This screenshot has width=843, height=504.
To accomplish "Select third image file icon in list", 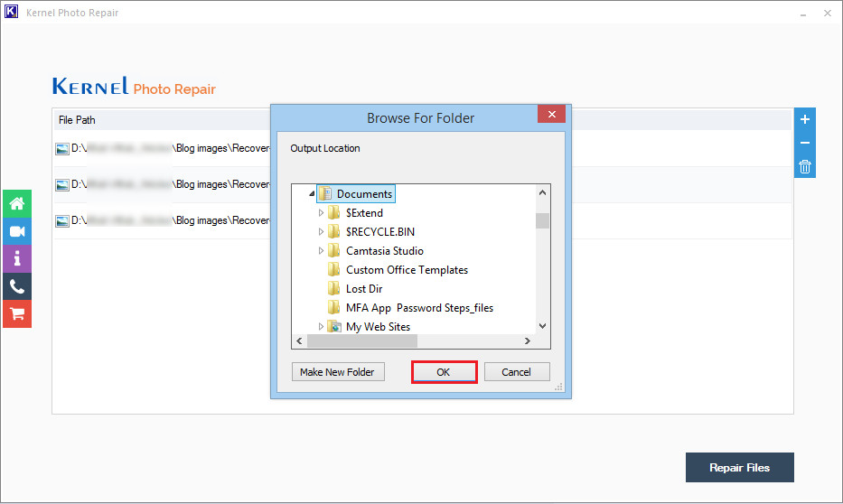I will coord(62,220).
